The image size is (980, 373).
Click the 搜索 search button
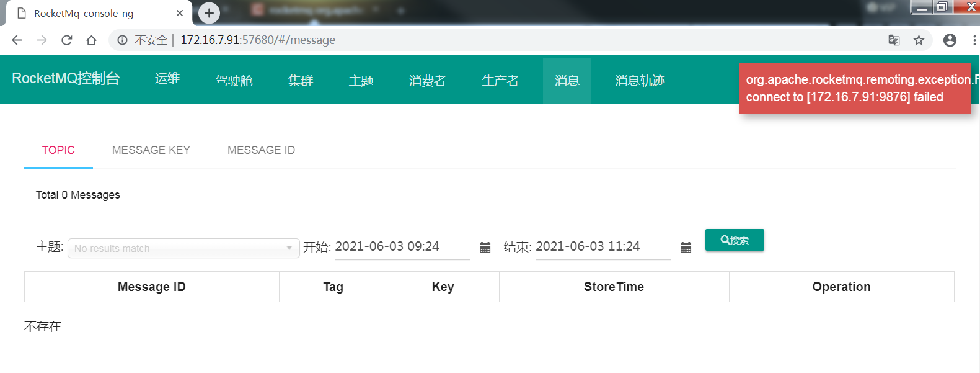pyautogui.click(x=735, y=240)
